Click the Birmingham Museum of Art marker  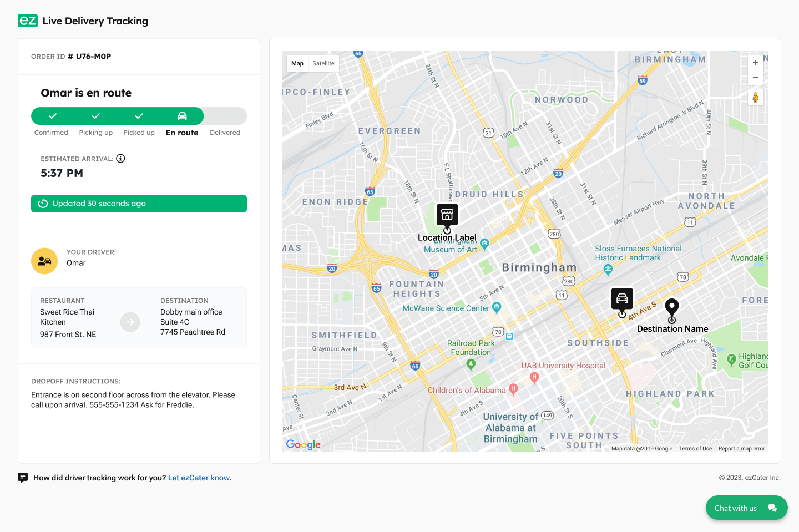(484, 243)
